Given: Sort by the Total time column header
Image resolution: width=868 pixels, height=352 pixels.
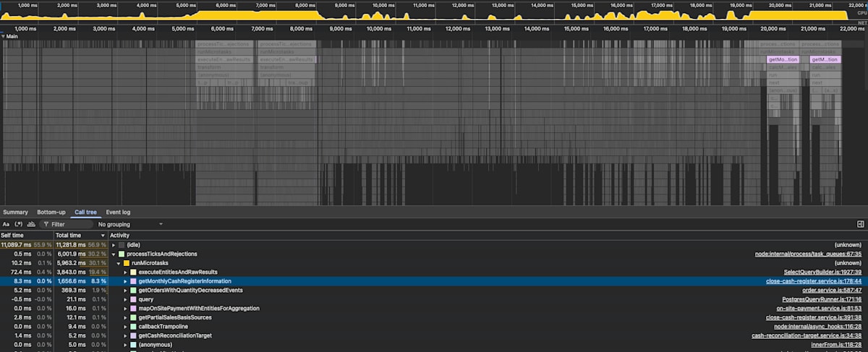Looking at the screenshot, I should tap(80, 236).
